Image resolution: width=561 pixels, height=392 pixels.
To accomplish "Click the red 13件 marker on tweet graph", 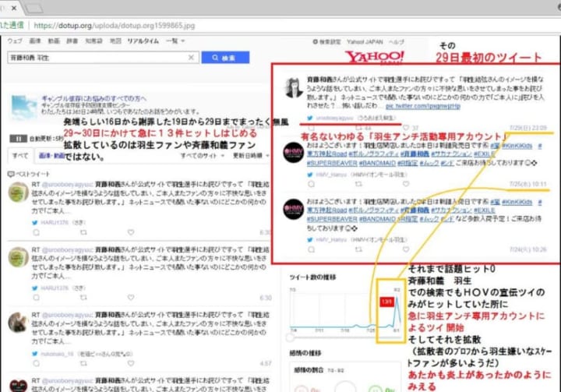I will (386, 301).
